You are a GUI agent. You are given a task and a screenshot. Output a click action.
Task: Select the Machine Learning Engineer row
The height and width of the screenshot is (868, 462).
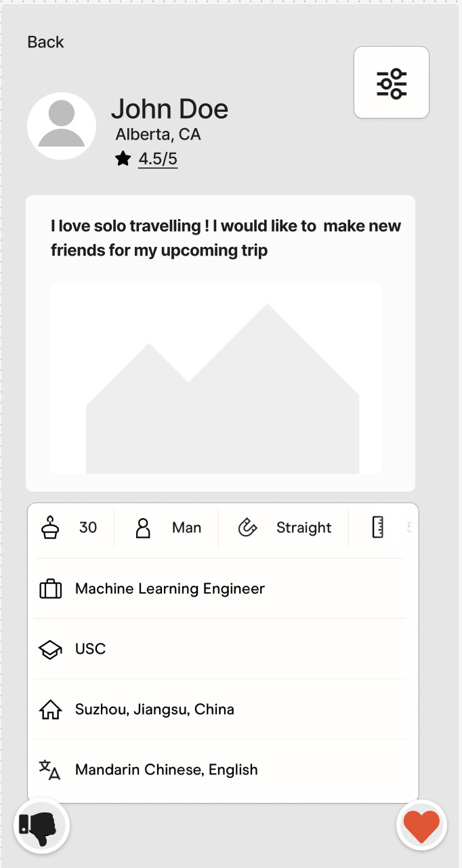(x=169, y=589)
